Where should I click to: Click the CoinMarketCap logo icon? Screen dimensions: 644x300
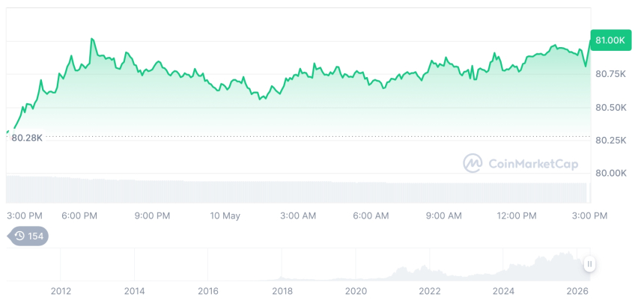pyautogui.click(x=473, y=163)
